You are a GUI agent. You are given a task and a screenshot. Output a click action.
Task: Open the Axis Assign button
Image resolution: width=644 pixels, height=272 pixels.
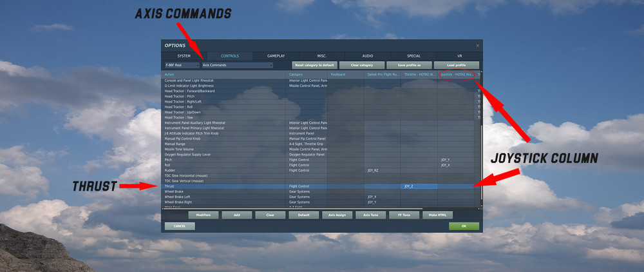pos(337,215)
